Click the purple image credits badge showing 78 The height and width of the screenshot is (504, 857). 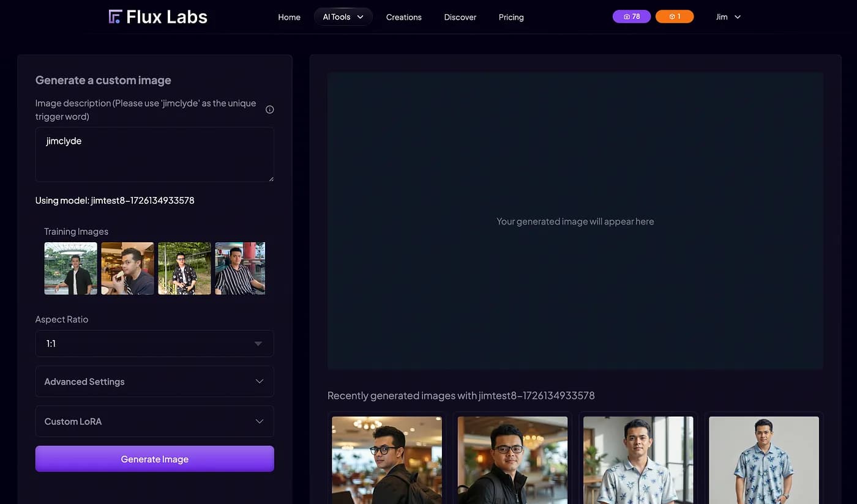631,17
